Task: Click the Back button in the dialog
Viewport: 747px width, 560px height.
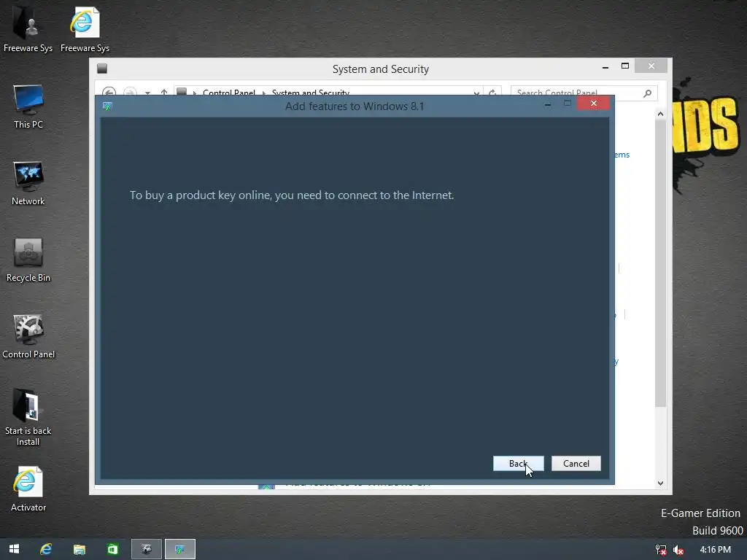Action: 518,463
